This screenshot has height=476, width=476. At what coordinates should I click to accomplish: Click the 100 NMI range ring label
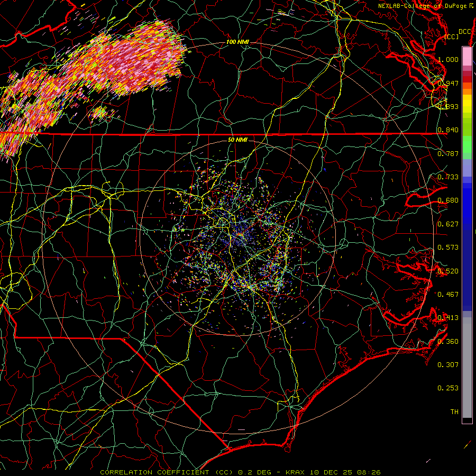(237, 42)
